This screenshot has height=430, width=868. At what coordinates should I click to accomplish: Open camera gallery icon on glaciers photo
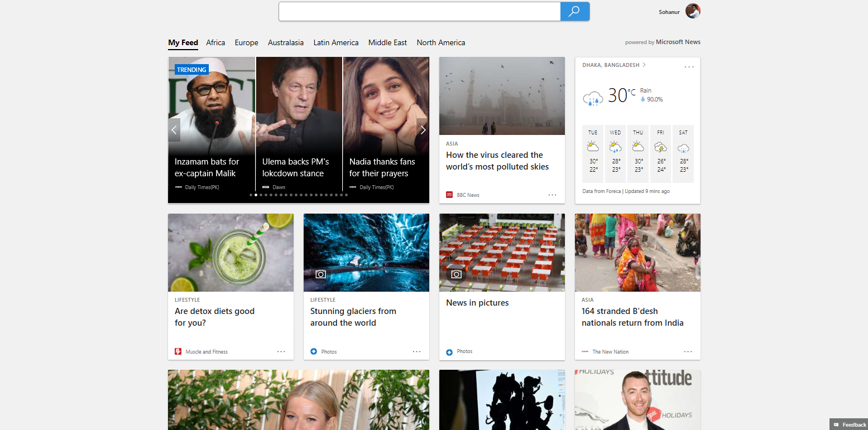(x=320, y=274)
